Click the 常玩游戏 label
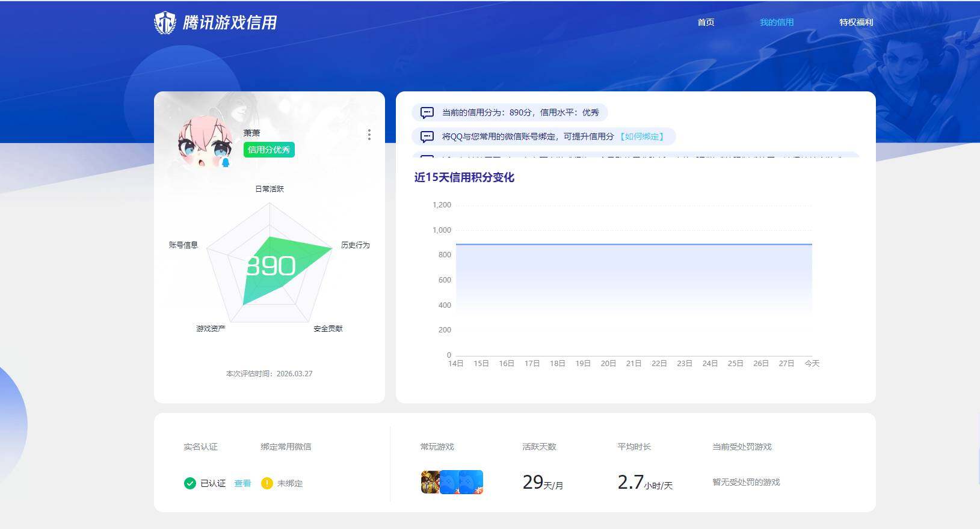The width and height of the screenshot is (980, 529). [x=437, y=447]
